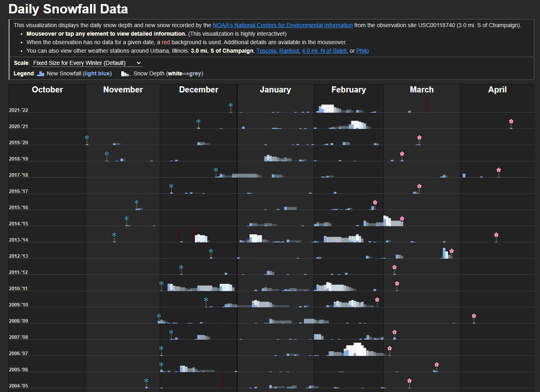The width and height of the screenshot is (540, 392).
Task: Click the New Snowfall legend swatch
Action: pos(41,74)
